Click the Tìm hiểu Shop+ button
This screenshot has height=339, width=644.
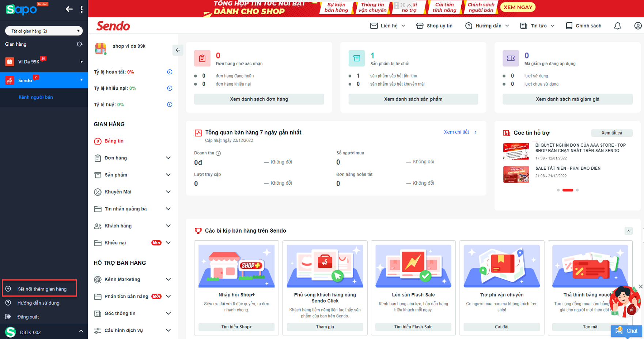point(236,327)
